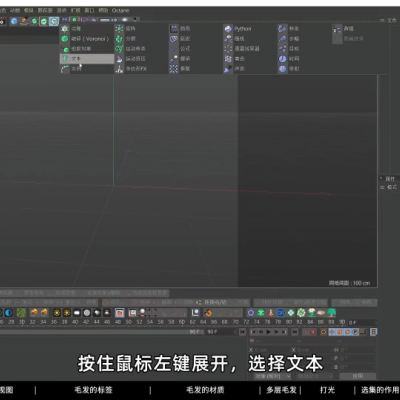Switch to the 多层毛发 chapter tab
The width and height of the screenshot is (400, 400).
click(281, 390)
